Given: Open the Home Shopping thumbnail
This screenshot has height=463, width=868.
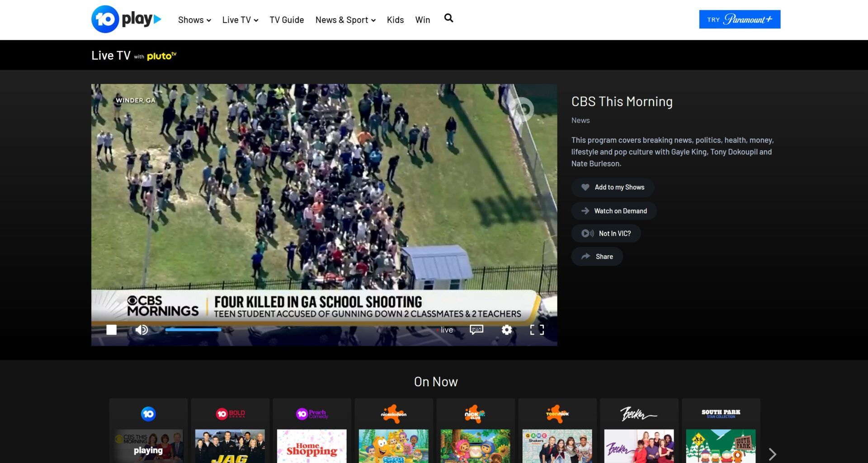Looking at the screenshot, I should [312, 446].
